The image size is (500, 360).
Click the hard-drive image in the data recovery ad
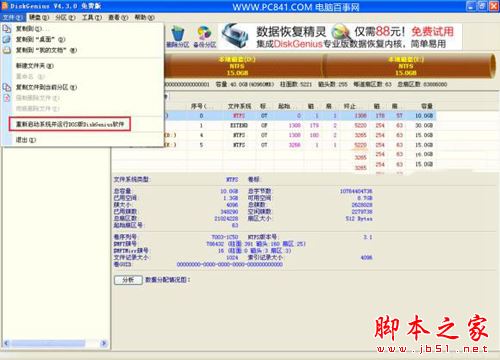tap(235, 36)
